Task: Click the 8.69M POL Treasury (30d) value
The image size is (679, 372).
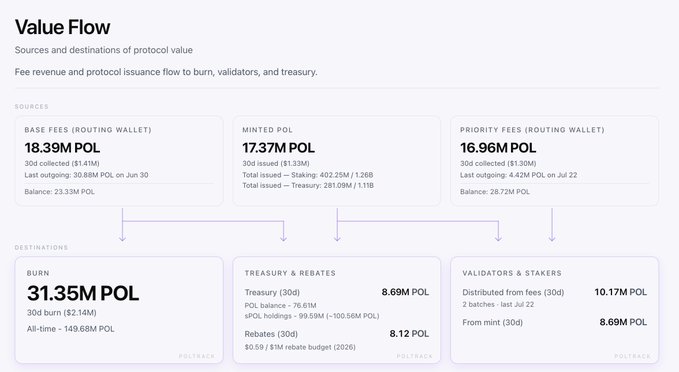Action: [x=405, y=292]
